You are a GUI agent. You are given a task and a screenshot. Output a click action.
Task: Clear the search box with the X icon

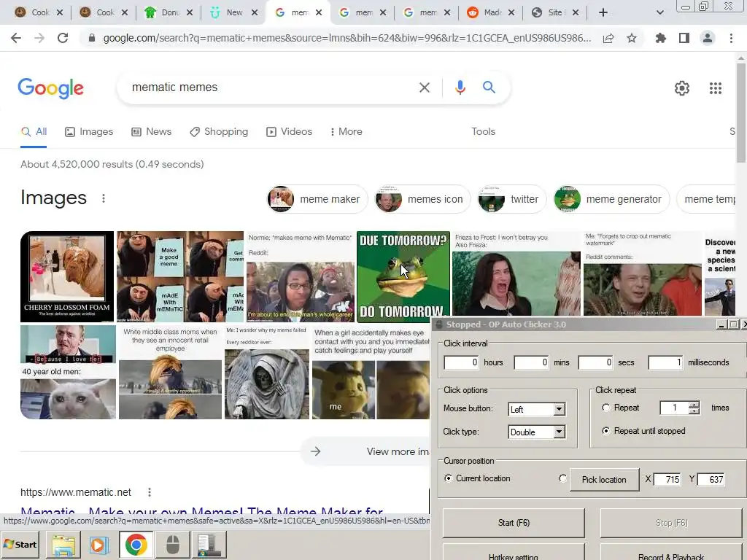click(x=425, y=87)
